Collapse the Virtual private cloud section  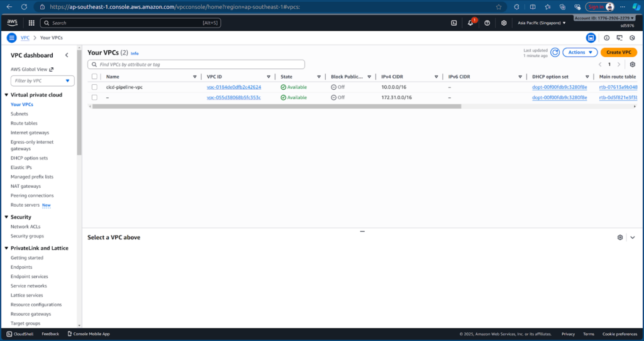(6, 95)
